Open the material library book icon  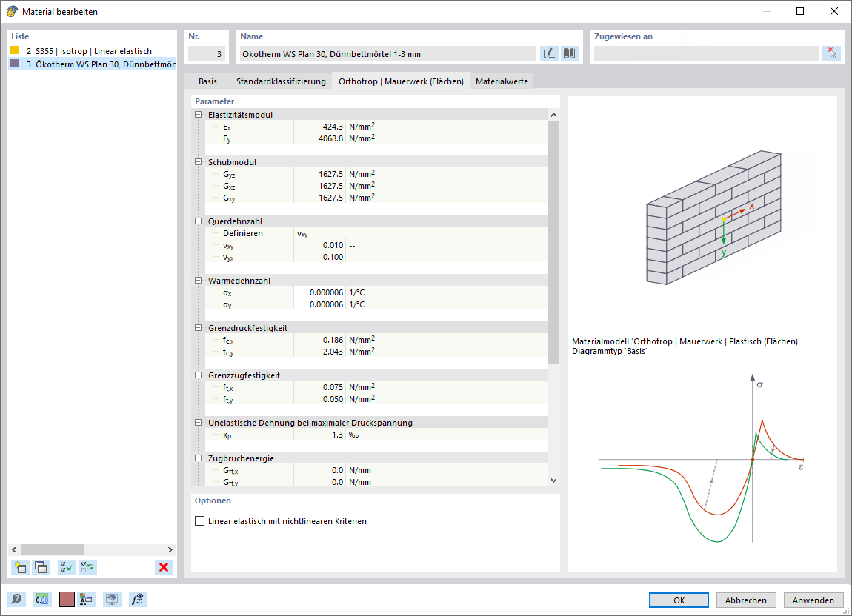click(x=570, y=53)
